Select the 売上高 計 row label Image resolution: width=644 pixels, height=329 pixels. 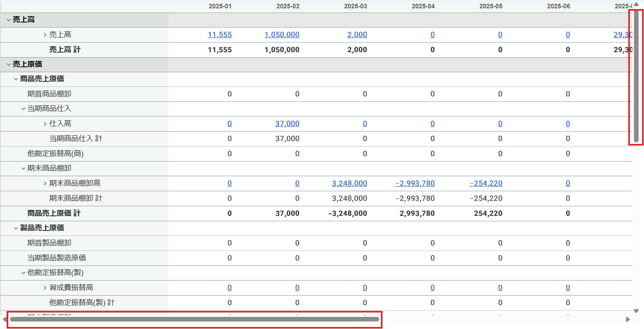coord(65,50)
